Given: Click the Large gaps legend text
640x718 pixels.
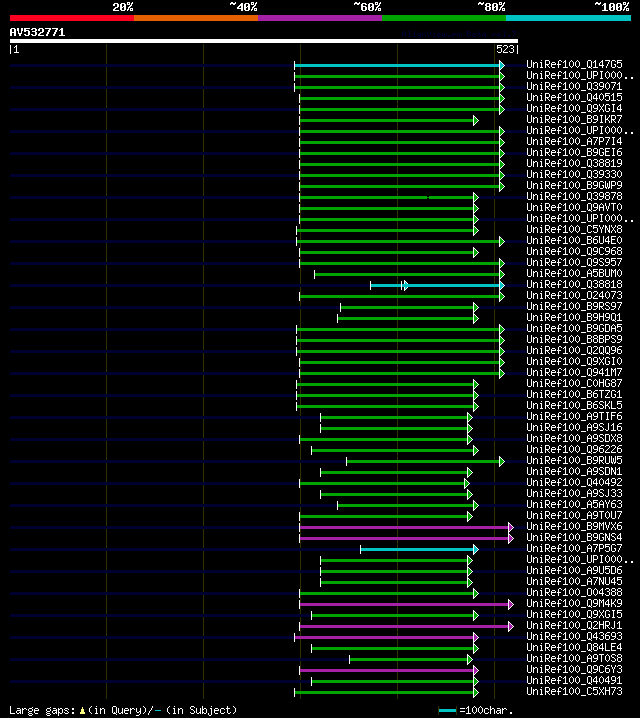Looking at the screenshot, I should click(123, 710).
